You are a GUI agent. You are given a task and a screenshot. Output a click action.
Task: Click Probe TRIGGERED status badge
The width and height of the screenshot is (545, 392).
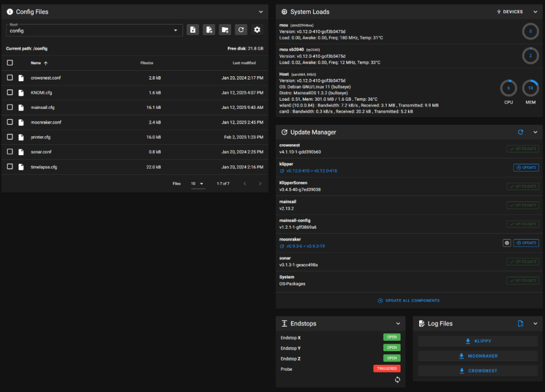click(387, 369)
